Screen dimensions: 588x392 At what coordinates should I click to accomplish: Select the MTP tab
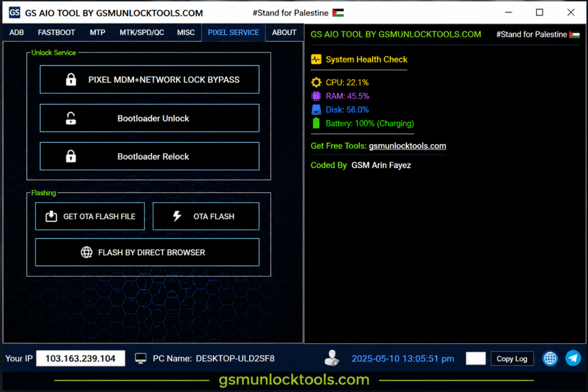[98, 33]
